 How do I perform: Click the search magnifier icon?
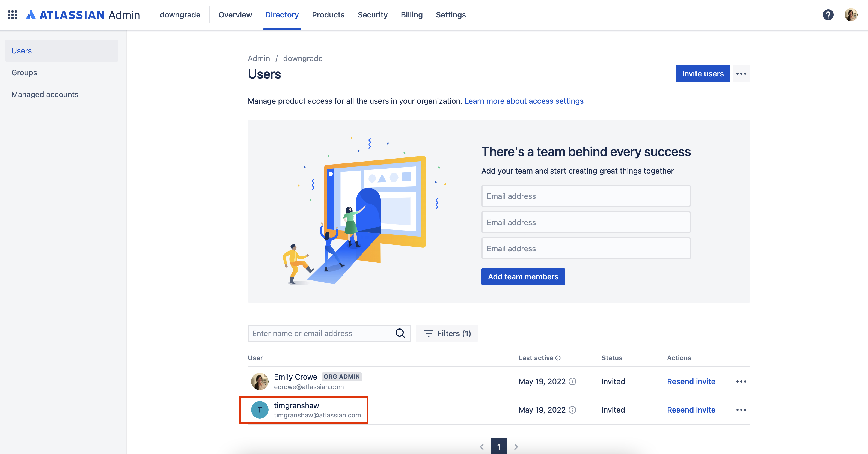(400, 333)
